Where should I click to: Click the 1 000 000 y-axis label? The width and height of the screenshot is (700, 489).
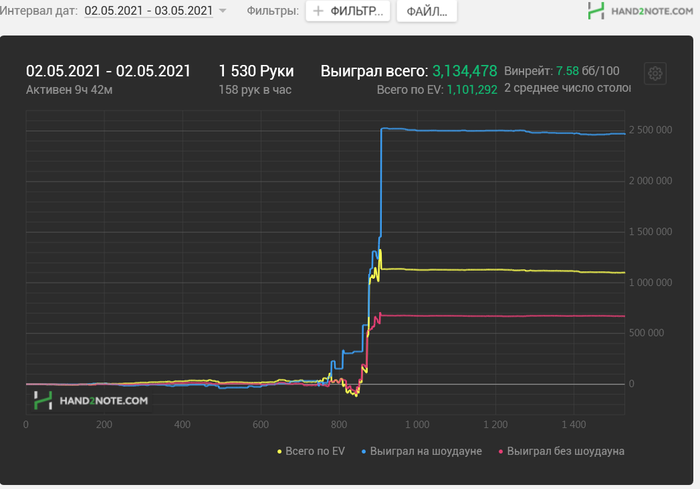(650, 282)
